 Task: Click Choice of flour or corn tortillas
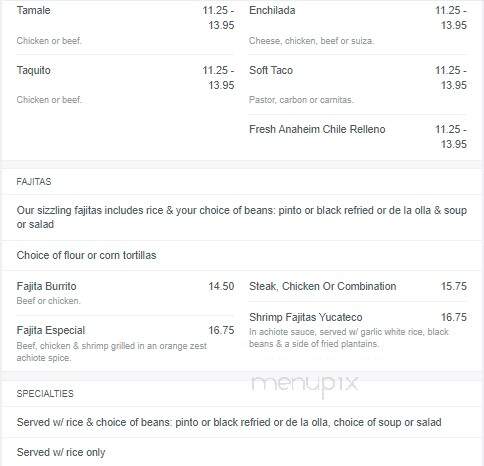click(x=86, y=255)
